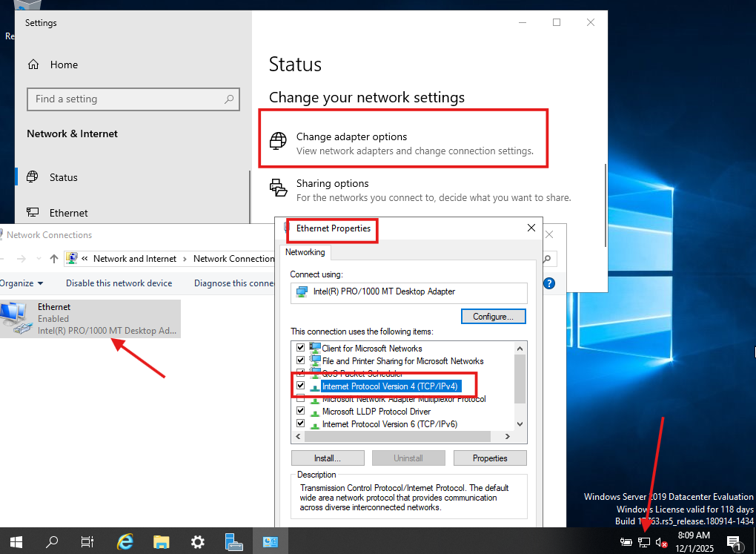Click the items list scroll down arrow
Image resolution: width=756 pixels, height=554 pixels.
[x=520, y=424]
